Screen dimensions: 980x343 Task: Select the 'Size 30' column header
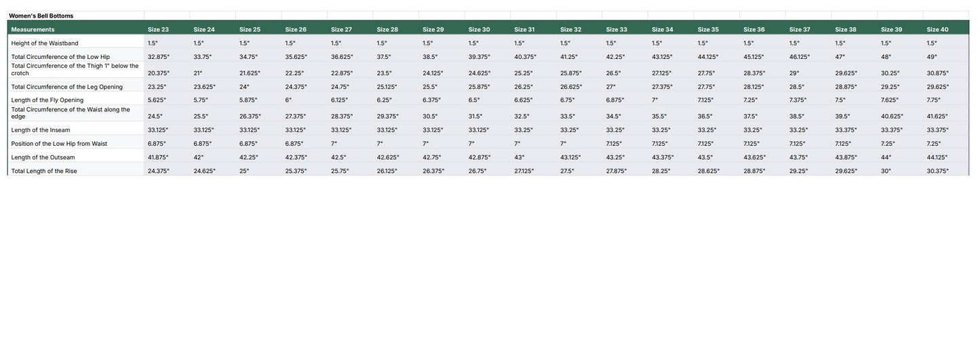pyautogui.click(x=479, y=30)
